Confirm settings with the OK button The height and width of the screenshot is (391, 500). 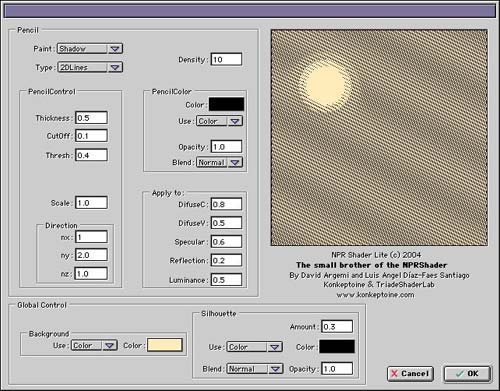(467, 373)
